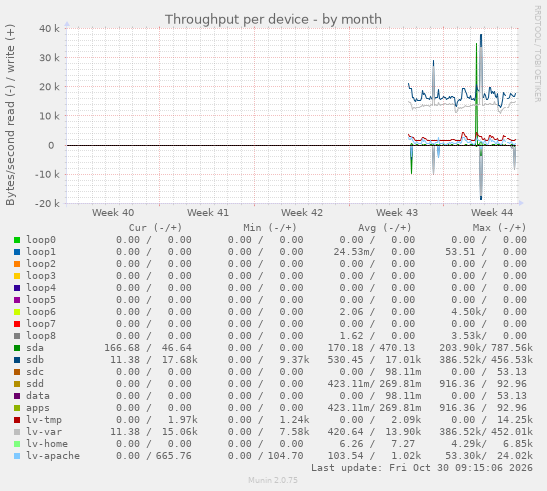Click the loop3 yellow color swatch

(17, 276)
